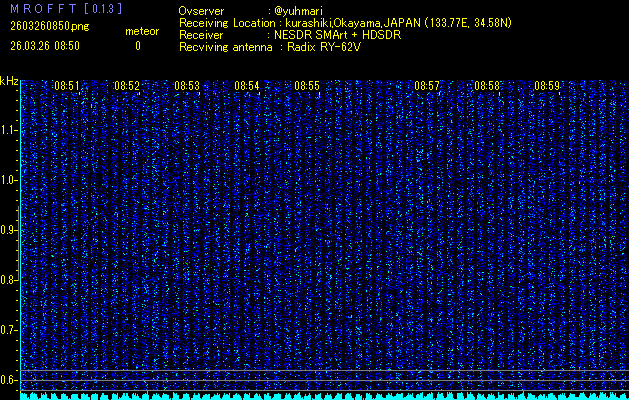This screenshot has height=400, width=629.
Task: Click the kHz axis unit label
Action: tap(9, 81)
